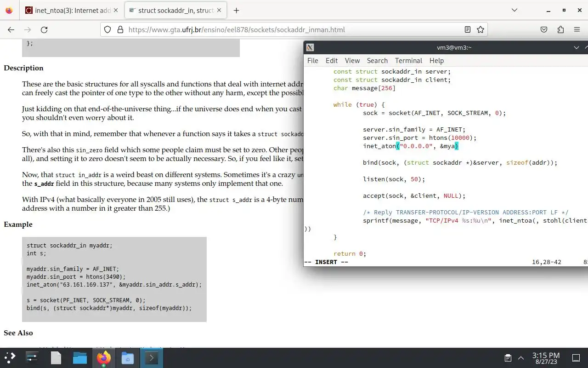Open the terminal Edit menu
Viewport: 588px width, 368px height.
[332, 61]
